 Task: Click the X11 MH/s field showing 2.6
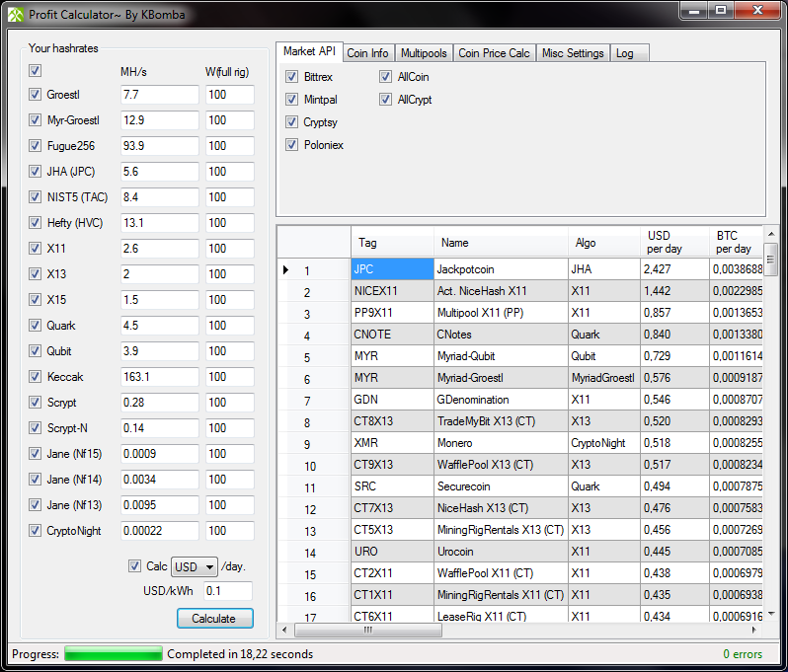tap(159, 248)
